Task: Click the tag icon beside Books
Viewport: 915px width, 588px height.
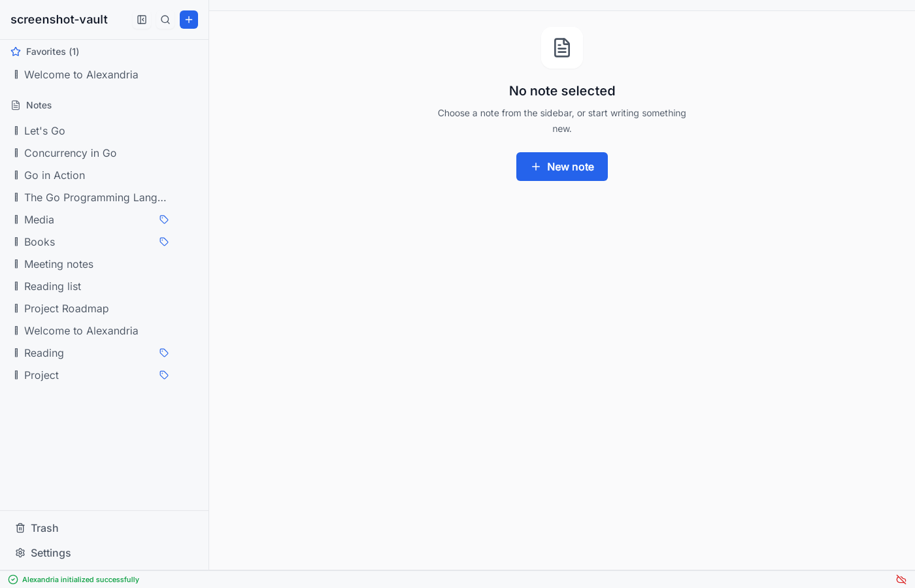Action: tap(164, 242)
